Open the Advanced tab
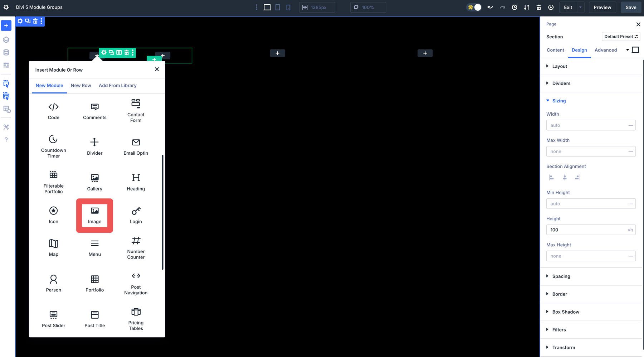644x357 pixels. click(x=606, y=50)
